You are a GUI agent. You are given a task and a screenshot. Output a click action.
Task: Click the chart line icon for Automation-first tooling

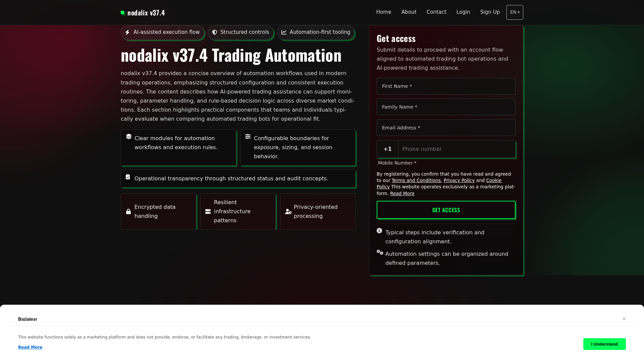284,32
